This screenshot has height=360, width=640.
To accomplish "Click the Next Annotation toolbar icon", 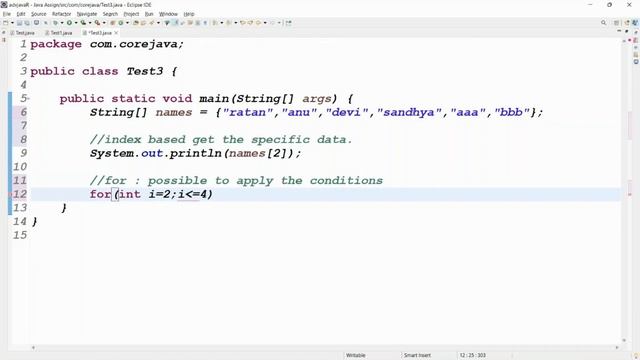I will coord(215,23).
